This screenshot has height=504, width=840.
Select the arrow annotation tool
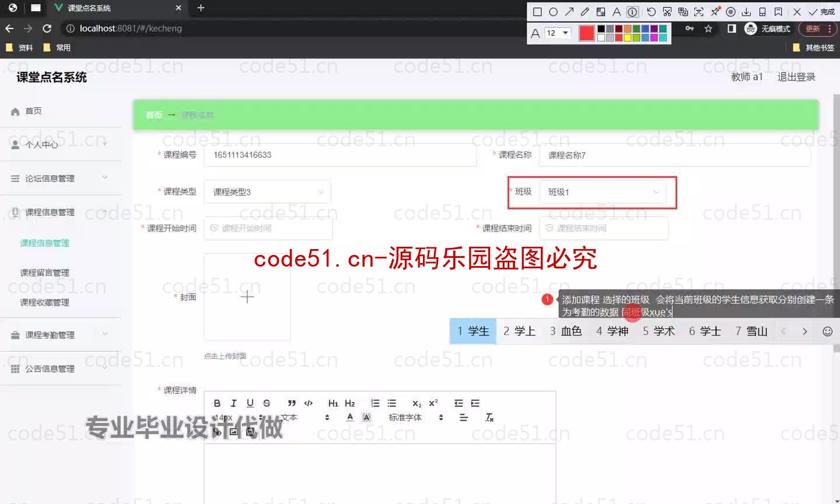[569, 12]
